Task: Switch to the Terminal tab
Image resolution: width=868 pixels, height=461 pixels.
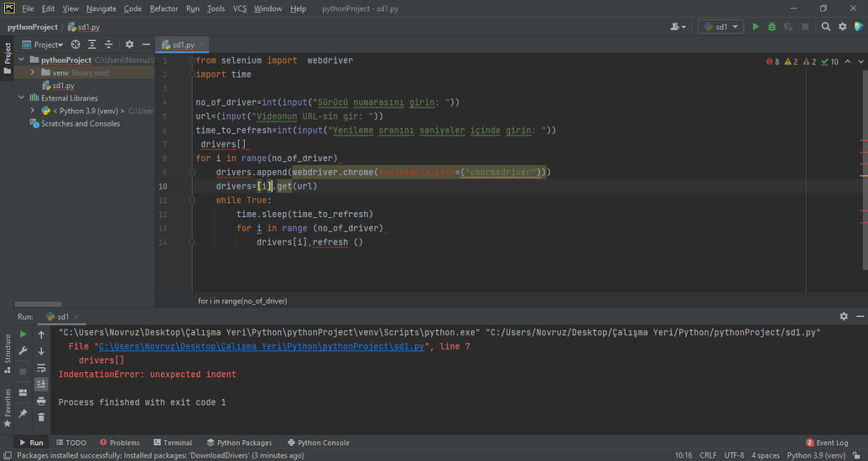Action: 171,443
